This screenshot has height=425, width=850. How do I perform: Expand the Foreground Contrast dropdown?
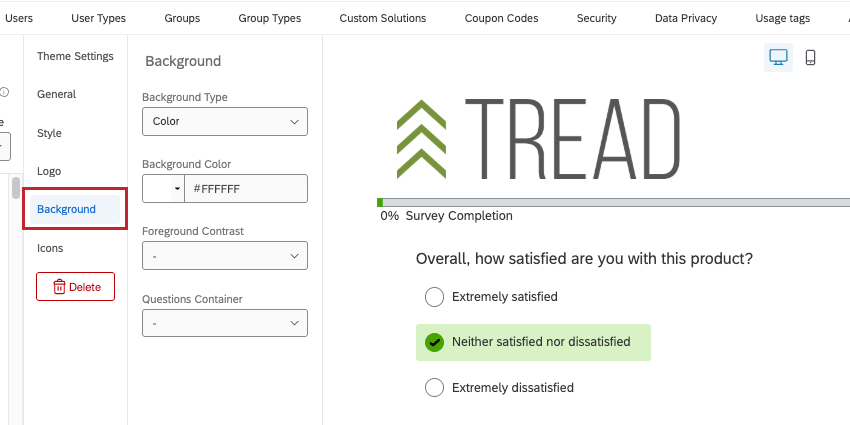224,256
